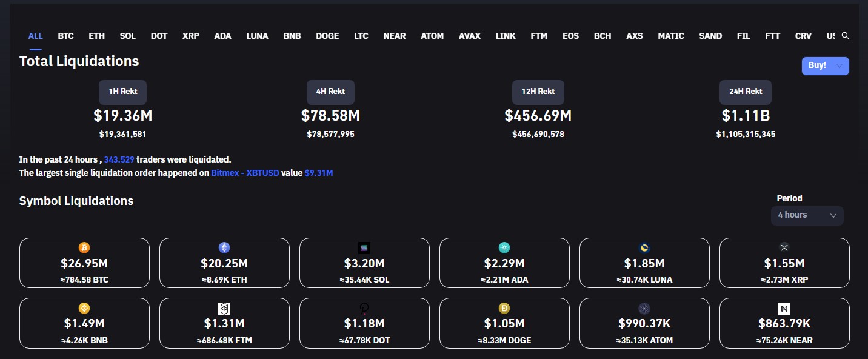Image resolution: width=868 pixels, height=359 pixels.
Task: Click the Dogecoin icon
Action: [x=504, y=308]
